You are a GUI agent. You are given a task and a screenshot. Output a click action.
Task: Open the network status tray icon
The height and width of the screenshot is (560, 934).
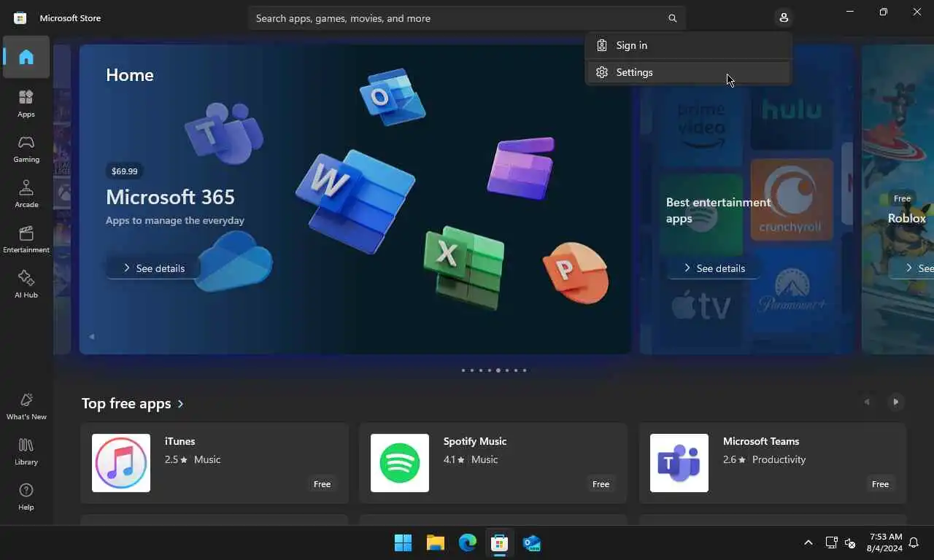(831, 542)
